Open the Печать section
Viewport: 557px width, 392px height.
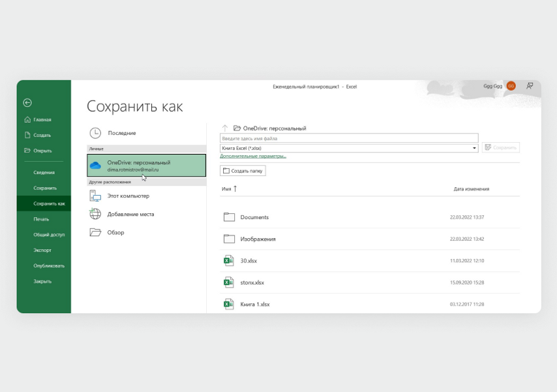coord(41,219)
